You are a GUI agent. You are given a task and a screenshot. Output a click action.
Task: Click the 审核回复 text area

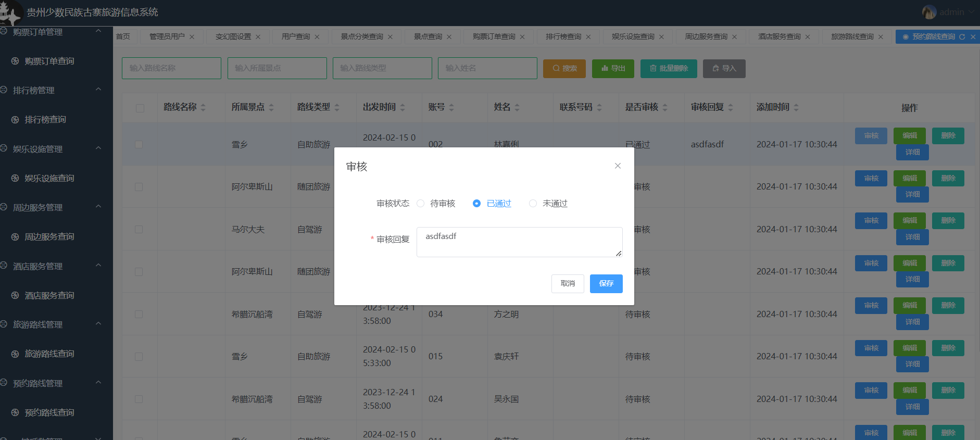tap(519, 242)
